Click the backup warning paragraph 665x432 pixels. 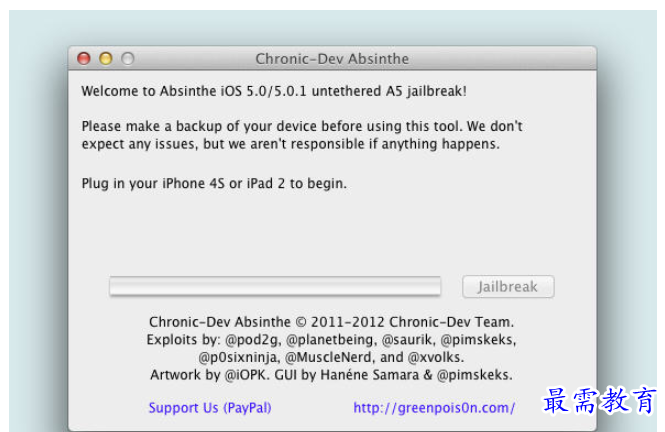tap(302, 135)
